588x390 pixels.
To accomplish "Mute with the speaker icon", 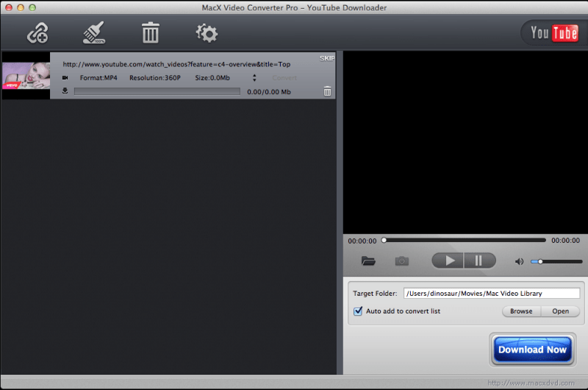I will tap(519, 261).
